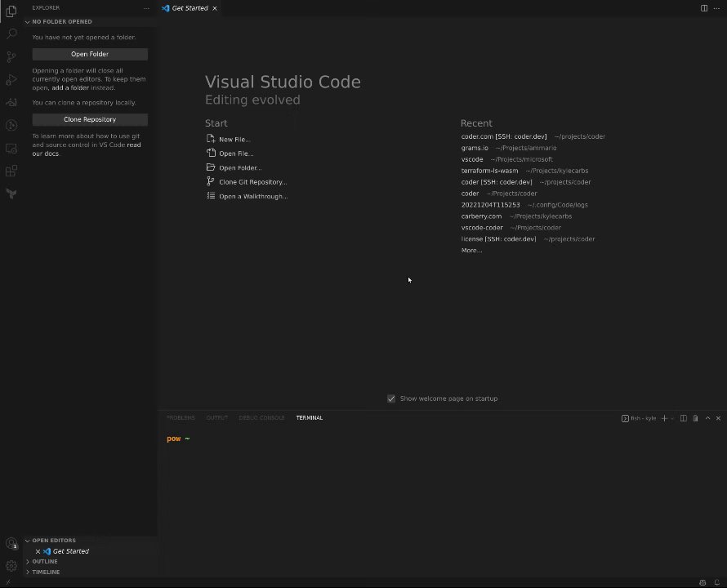This screenshot has width=727, height=588.
Task: Click Open Folder... link under Start
Action: coord(240,168)
